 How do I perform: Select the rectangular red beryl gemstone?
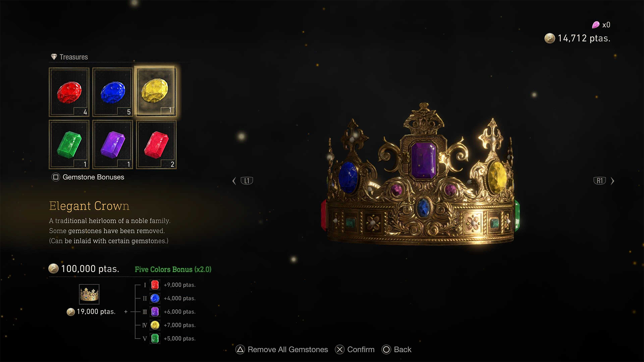click(156, 144)
